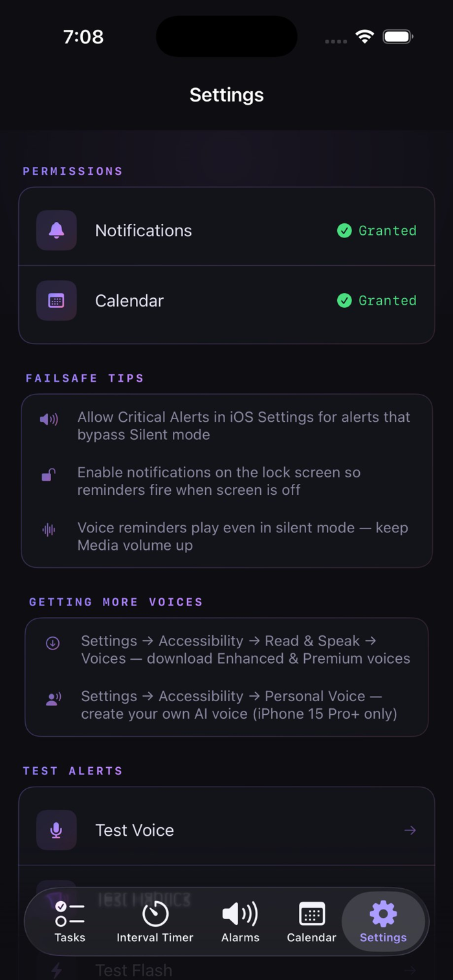Tap the Personal Voice person icon
The width and height of the screenshot is (453, 980).
point(53,698)
